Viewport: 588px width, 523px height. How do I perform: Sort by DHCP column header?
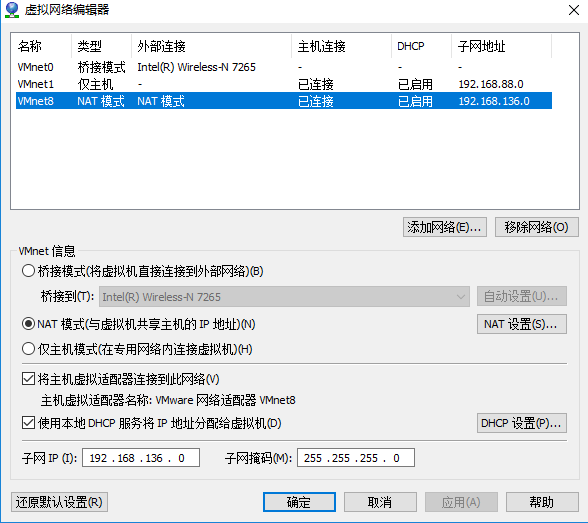click(421, 46)
